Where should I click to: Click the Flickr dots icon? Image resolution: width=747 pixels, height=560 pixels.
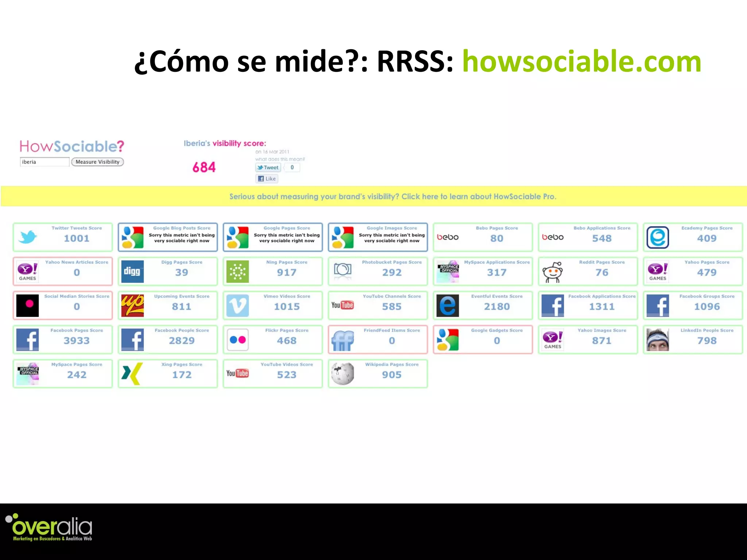tap(237, 340)
